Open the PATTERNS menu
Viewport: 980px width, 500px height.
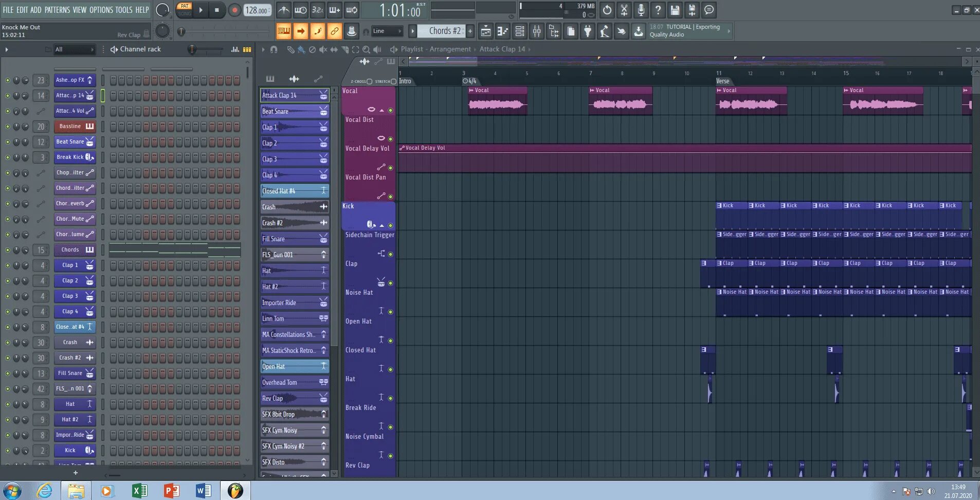[57, 10]
